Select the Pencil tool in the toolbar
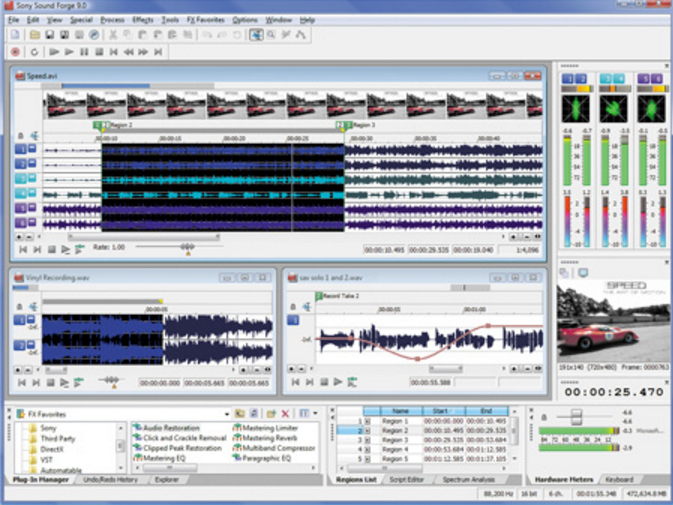The image size is (673, 505). click(286, 35)
